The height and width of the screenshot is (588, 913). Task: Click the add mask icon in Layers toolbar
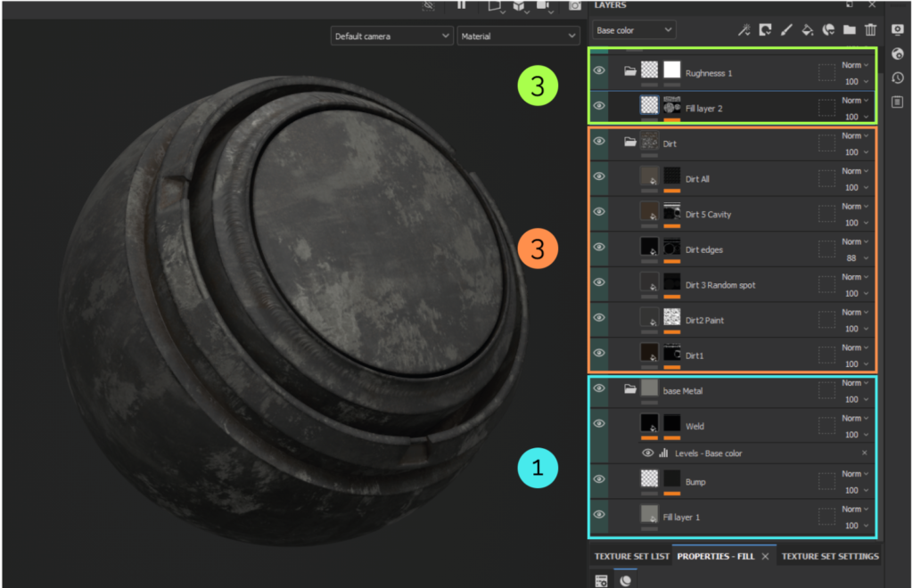click(765, 30)
